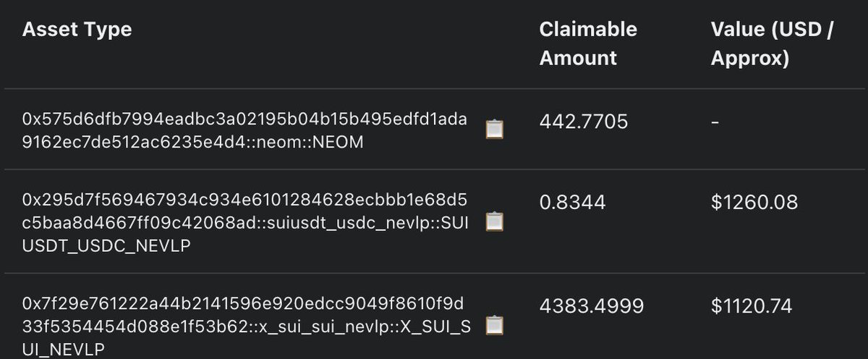This screenshot has width=868, height=359.
Task: Click the dash value in NEOM row
Action: pyautogui.click(x=715, y=122)
